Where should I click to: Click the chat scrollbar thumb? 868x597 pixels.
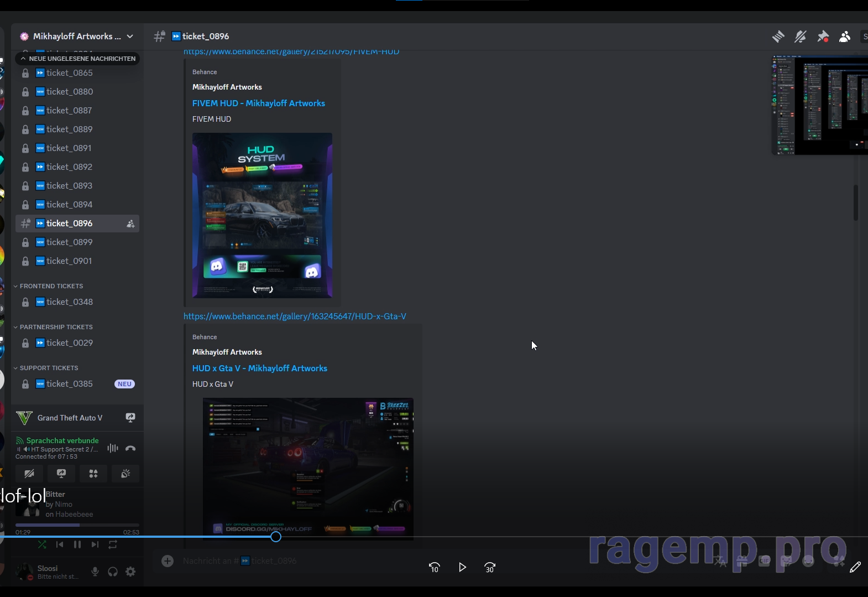856,203
